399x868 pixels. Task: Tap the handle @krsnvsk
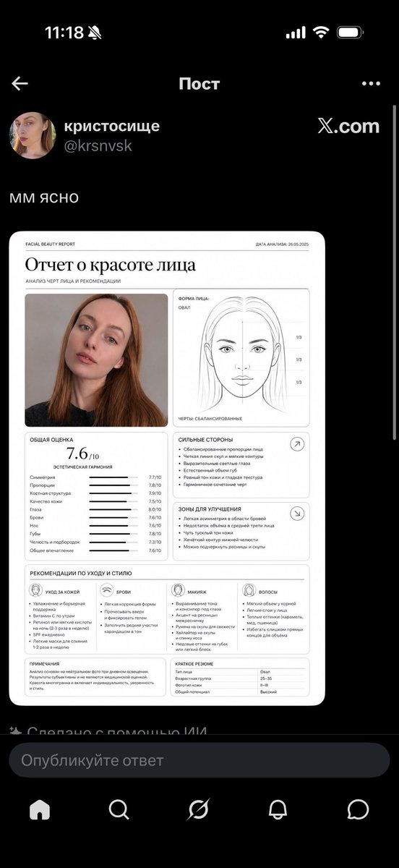(98, 146)
